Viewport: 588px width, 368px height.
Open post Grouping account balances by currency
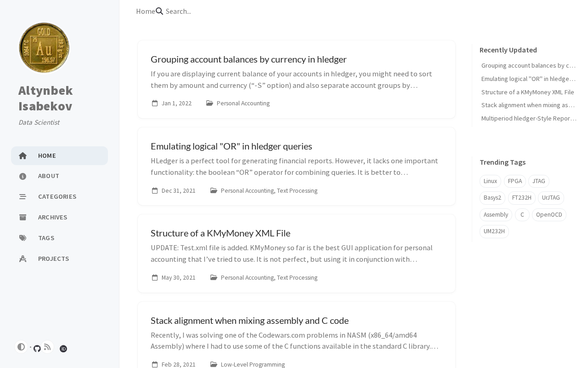[x=249, y=59]
